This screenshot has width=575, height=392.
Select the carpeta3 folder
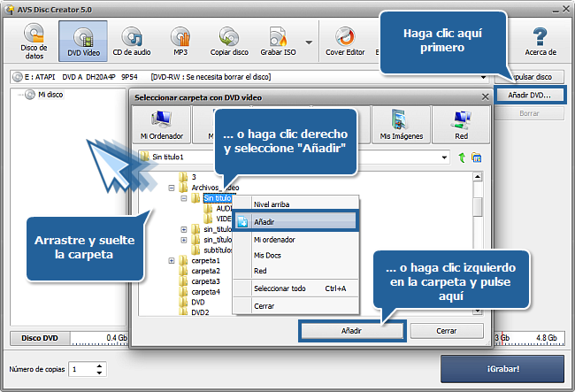(x=205, y=281)
